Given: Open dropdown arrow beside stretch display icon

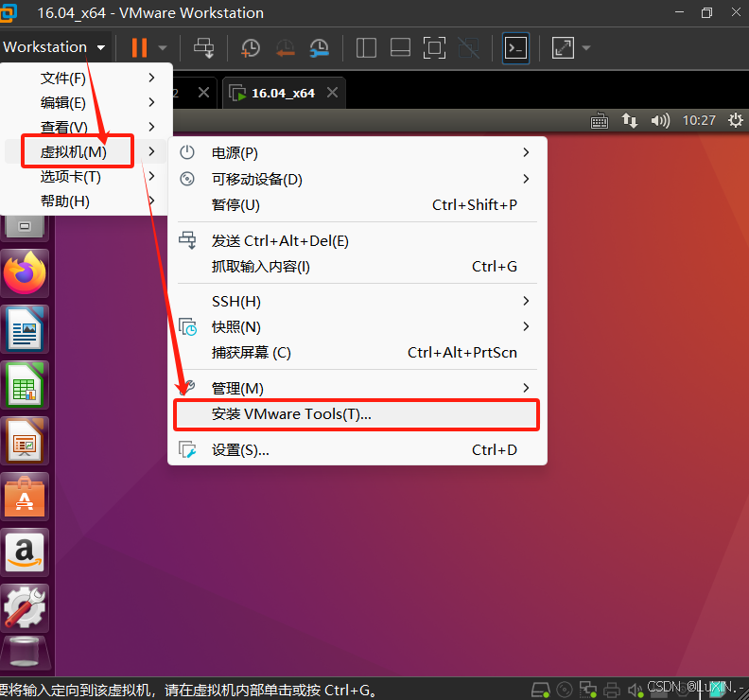Looking at the screenshot, I should point(586,48).
